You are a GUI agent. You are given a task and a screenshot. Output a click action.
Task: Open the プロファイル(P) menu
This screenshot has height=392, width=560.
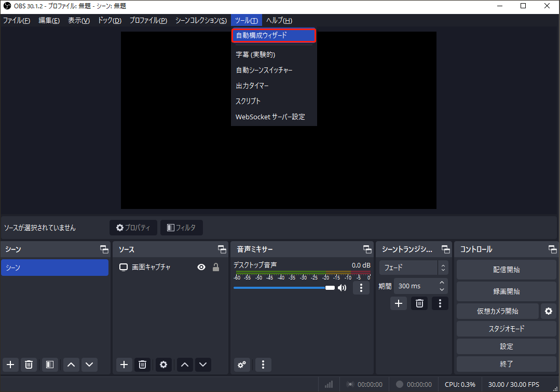(x=148, y=20)
